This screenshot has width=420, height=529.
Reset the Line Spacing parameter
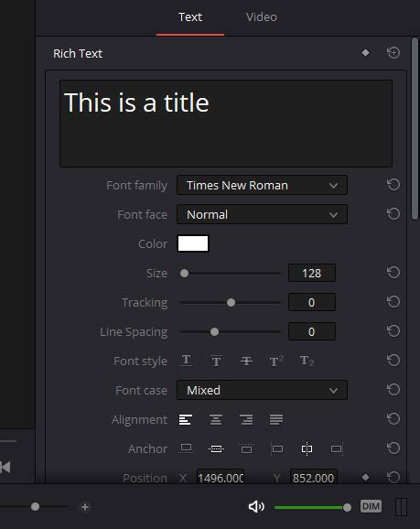(x=393, y=331)
